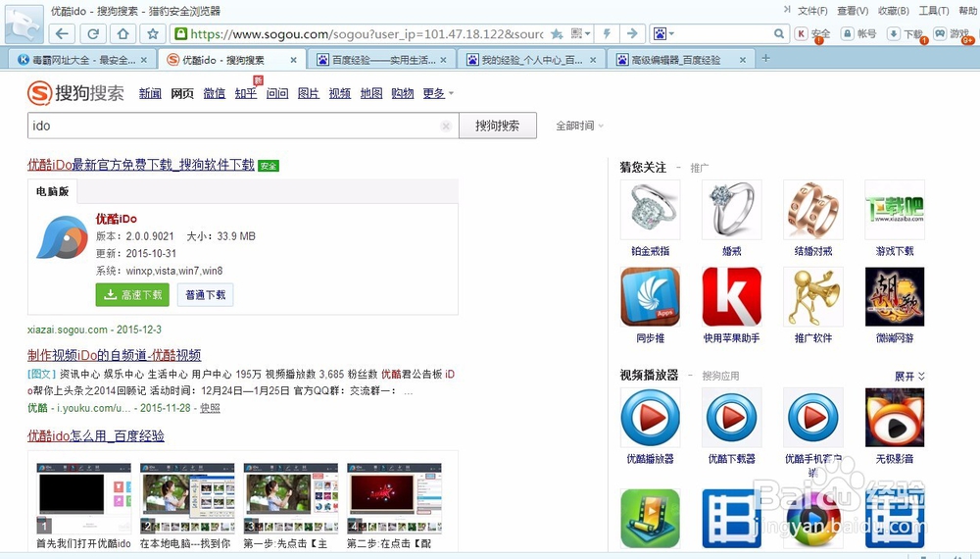Reload the page with refresh icon
The height and width of the screenshot is (559, 980).
[92, 33]
